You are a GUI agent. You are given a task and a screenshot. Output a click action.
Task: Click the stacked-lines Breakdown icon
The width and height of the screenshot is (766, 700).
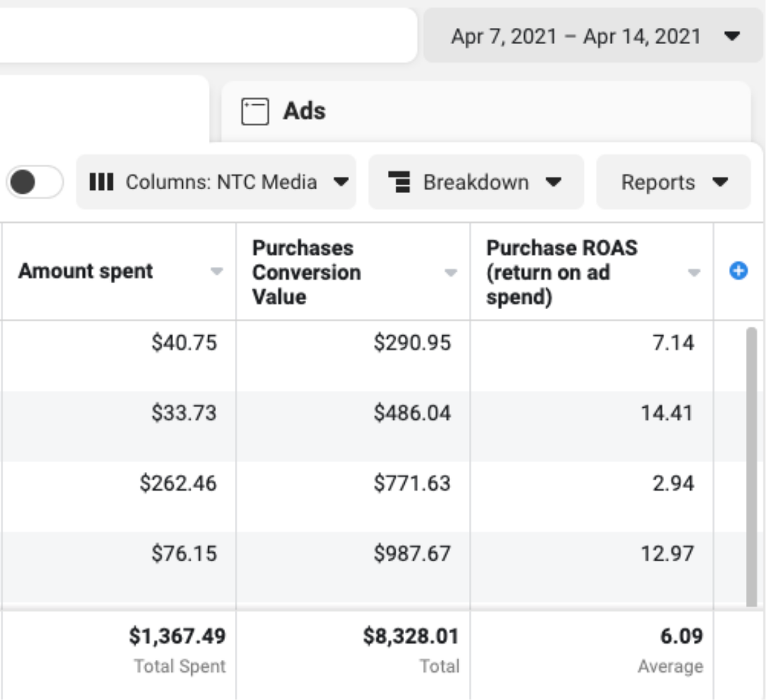point(400,182)
